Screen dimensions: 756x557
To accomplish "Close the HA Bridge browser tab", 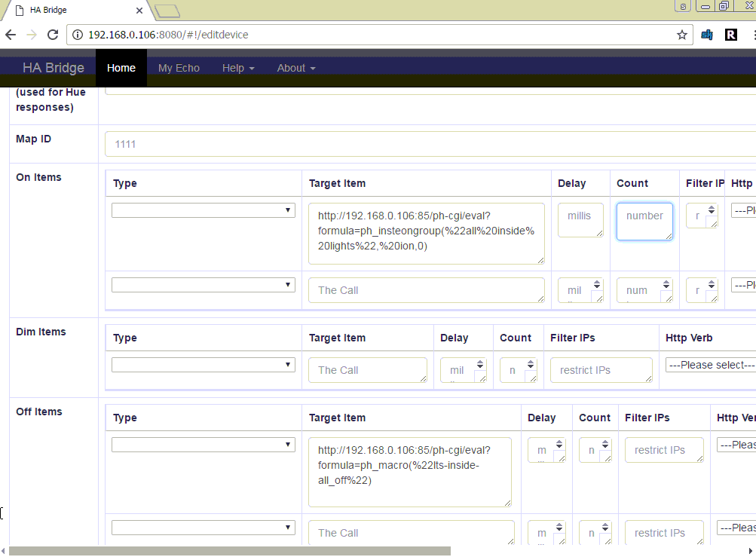I will [x=139, y=11].
